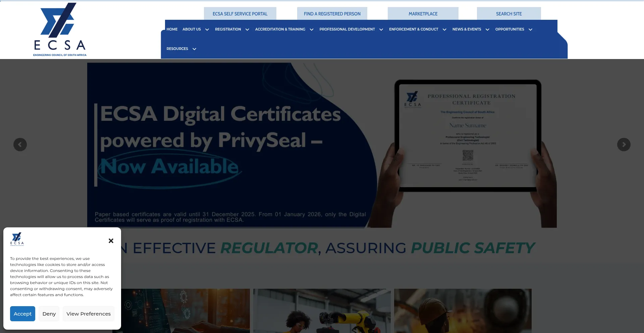The image size is (644, 333).
Task: Expand Resources dropdown chevron
Action: tap(194, 49)
